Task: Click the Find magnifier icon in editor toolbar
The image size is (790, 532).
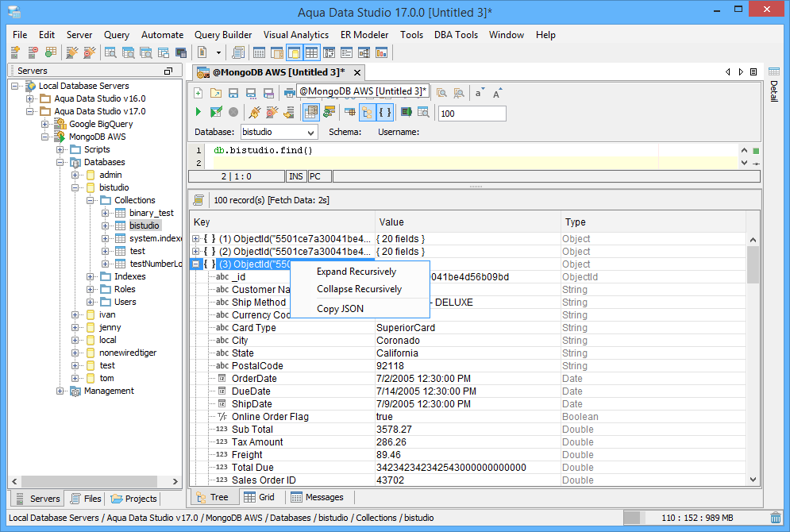Action: click(441, 93)
